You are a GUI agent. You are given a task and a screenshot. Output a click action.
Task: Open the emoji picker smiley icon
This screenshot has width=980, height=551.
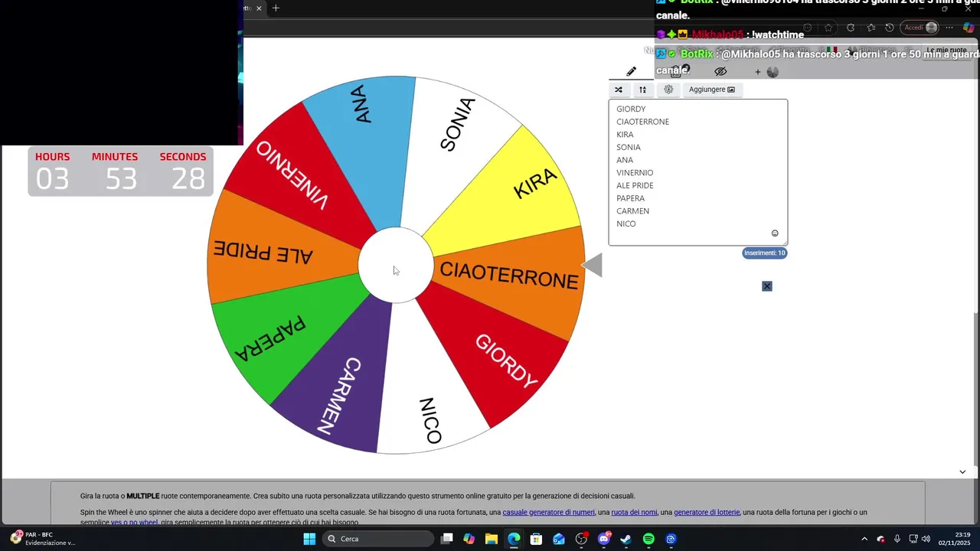coord(775,233)
